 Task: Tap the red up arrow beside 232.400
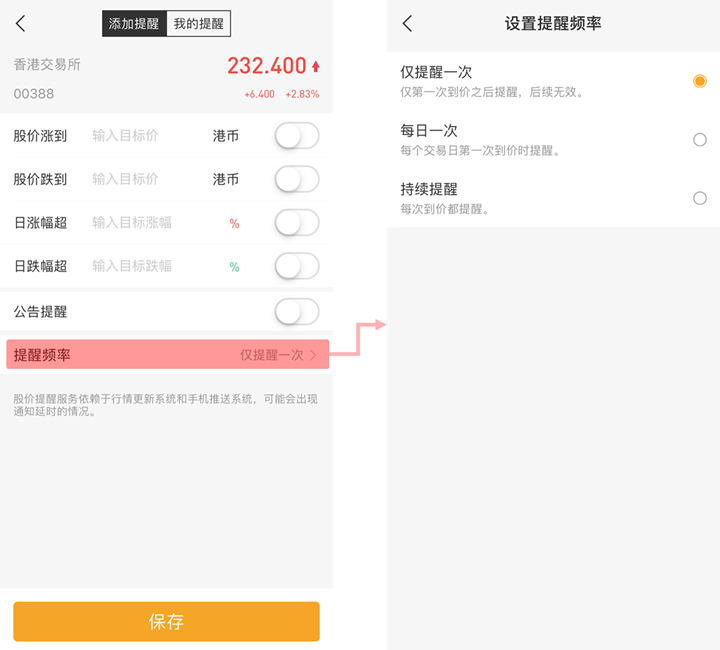tap(315, 67)
